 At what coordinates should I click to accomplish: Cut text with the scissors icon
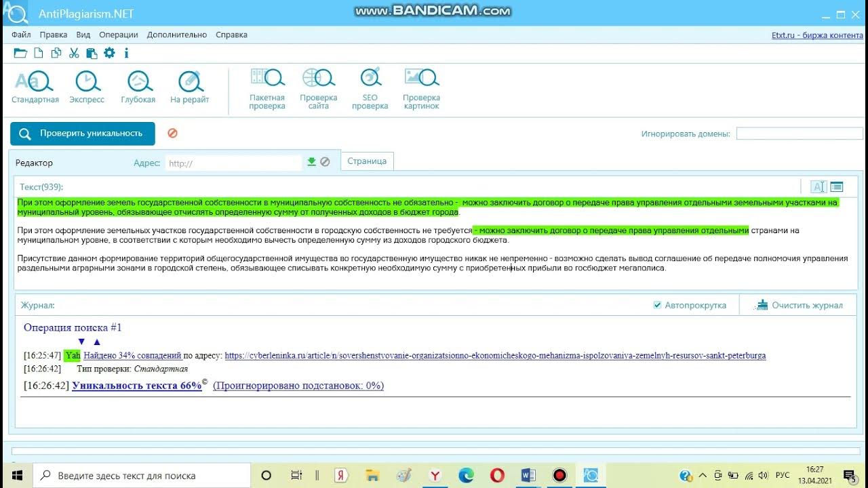pyautogui.click(x=74, y=53)
